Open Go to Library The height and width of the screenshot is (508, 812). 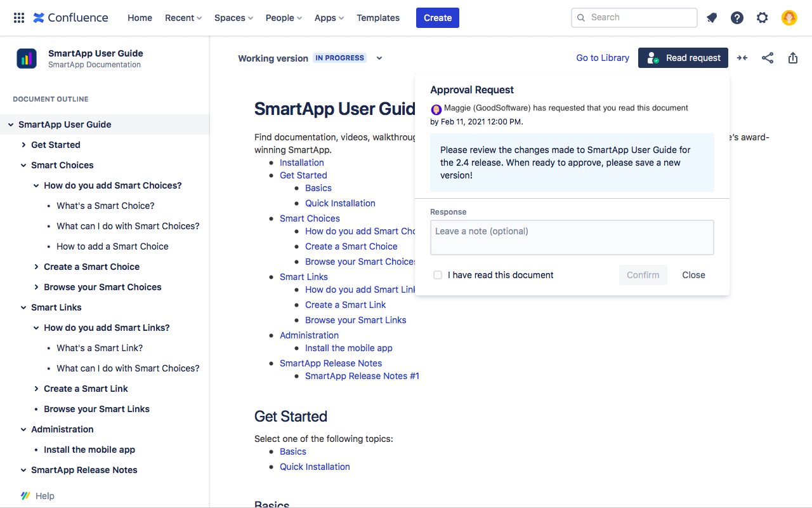[x=602, y=58]
